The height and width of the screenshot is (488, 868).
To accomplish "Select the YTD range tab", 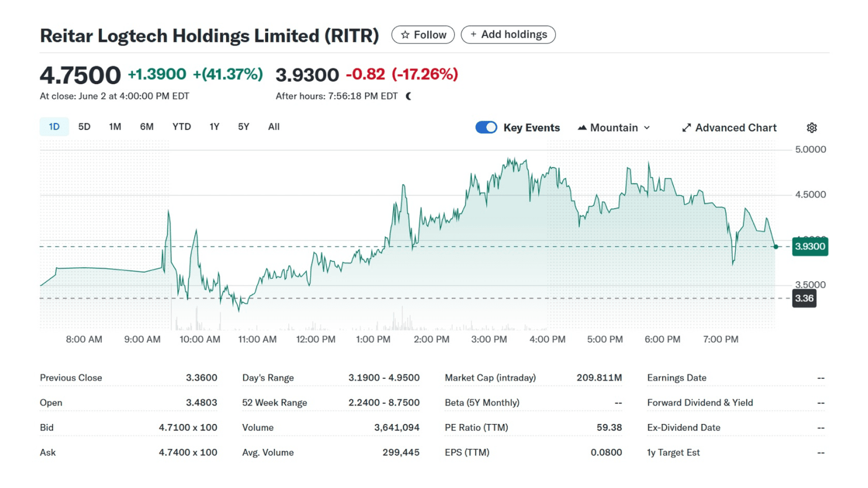I will pos(181,127).
